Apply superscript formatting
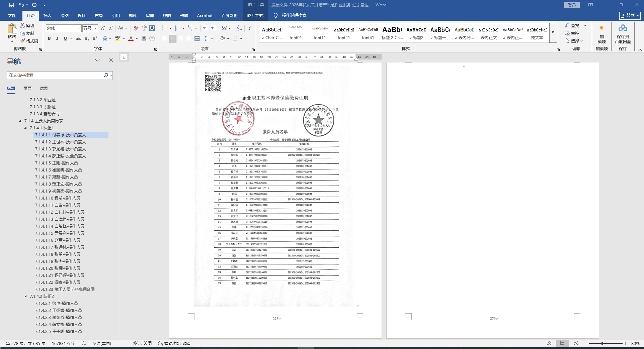Viewport: 644px width, 349px height. tap(95, 38)
